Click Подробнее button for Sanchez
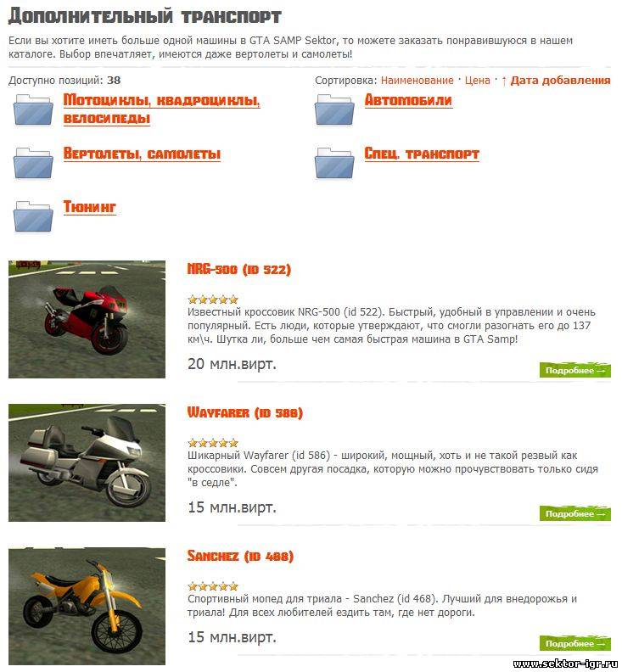 (x=574, y=643)
